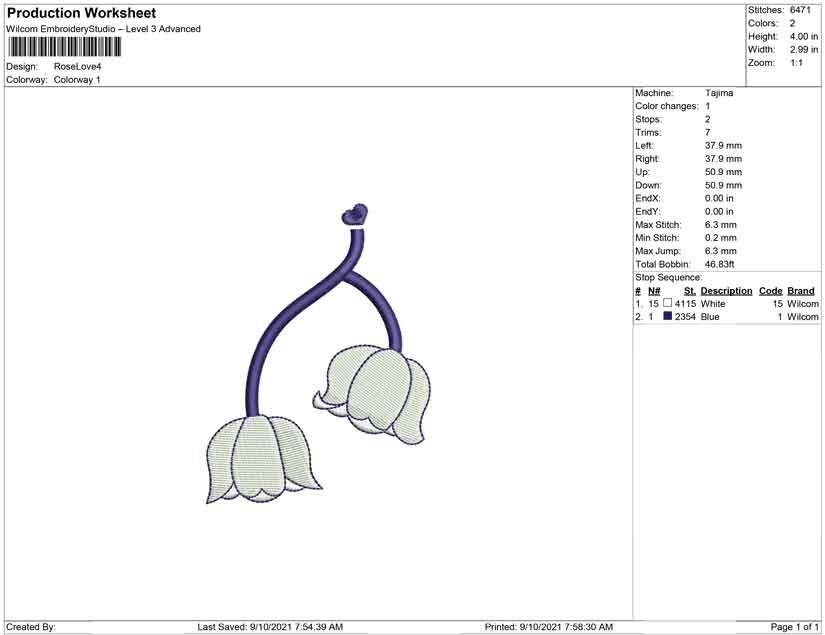The image size is (825, 635).
Task: Click the Code column header
Action: pos(770,291)
